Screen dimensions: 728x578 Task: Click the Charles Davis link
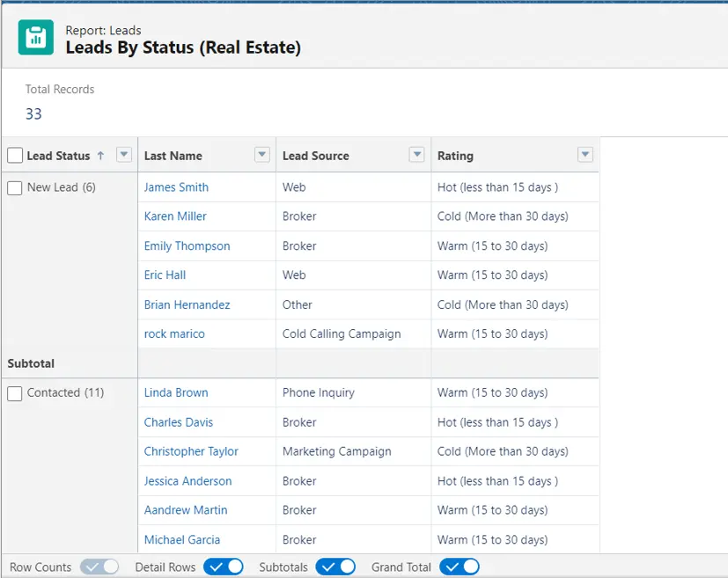coord(179,422)
